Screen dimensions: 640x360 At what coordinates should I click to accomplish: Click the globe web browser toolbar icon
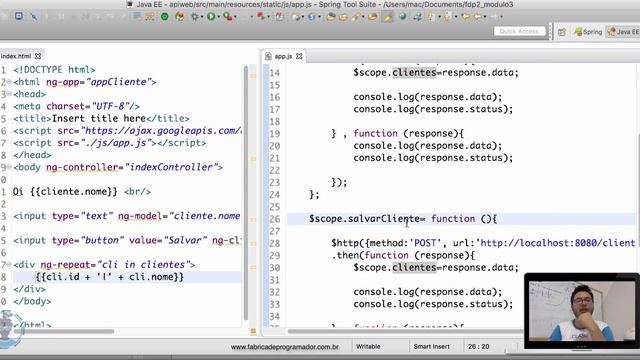point(402,16)
